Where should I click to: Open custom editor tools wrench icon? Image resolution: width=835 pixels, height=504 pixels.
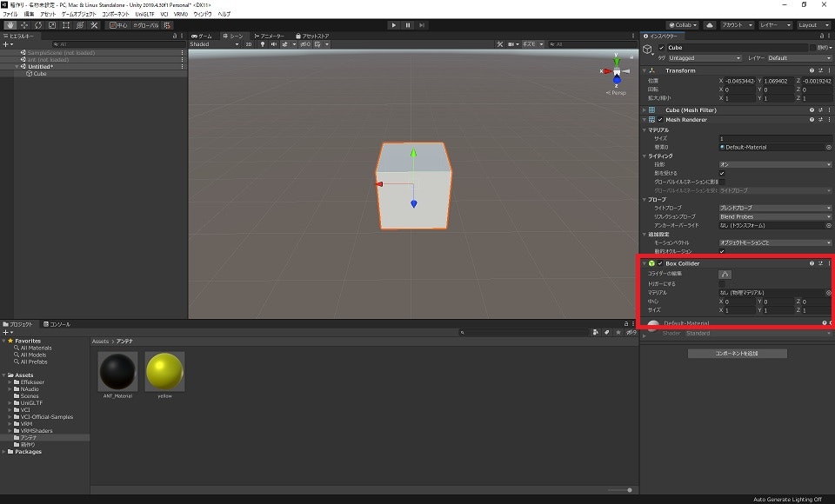(94, 25)
